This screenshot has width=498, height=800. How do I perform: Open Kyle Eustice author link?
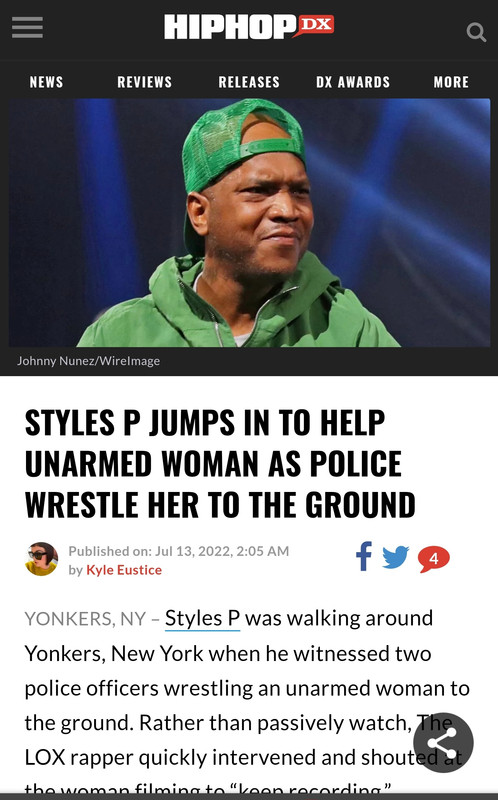tap(124, 570)
